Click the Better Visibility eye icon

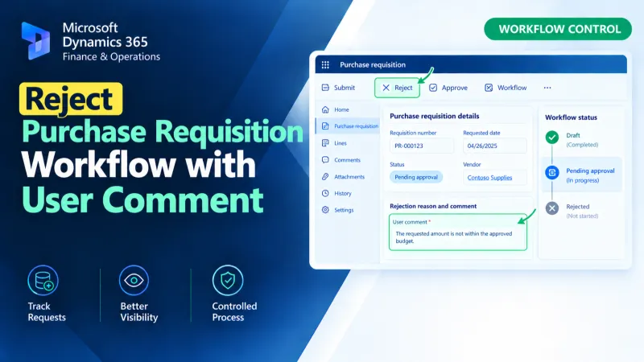[134, 280]
